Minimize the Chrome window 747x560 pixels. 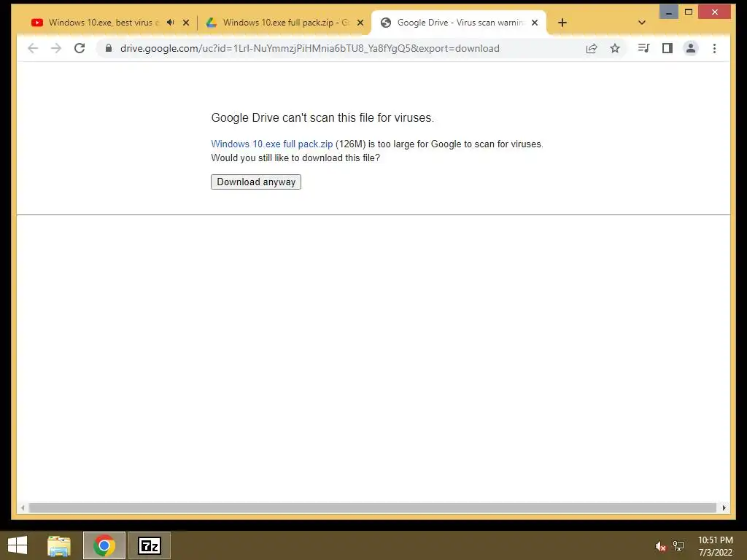pyautogui.click(x=669, y=12)
